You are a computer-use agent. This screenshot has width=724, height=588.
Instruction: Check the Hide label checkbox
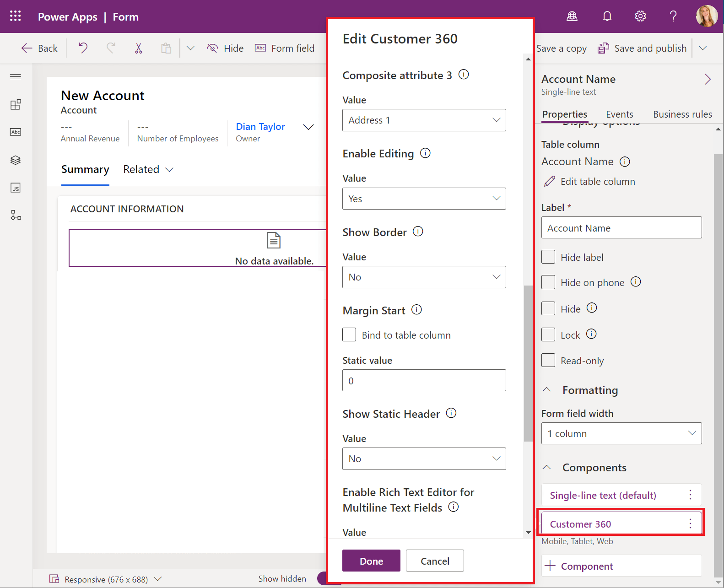pyautogui.click(x=548, y=257)
